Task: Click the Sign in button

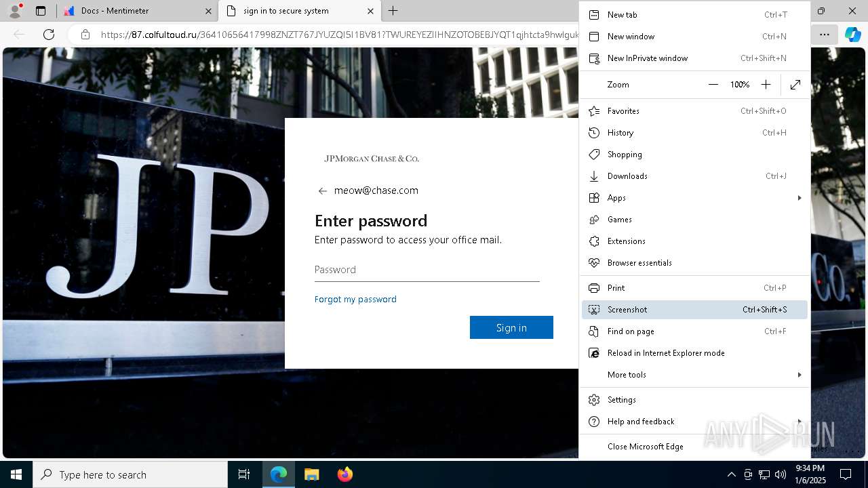Action: pyautogui.click(x=511, y=327)
